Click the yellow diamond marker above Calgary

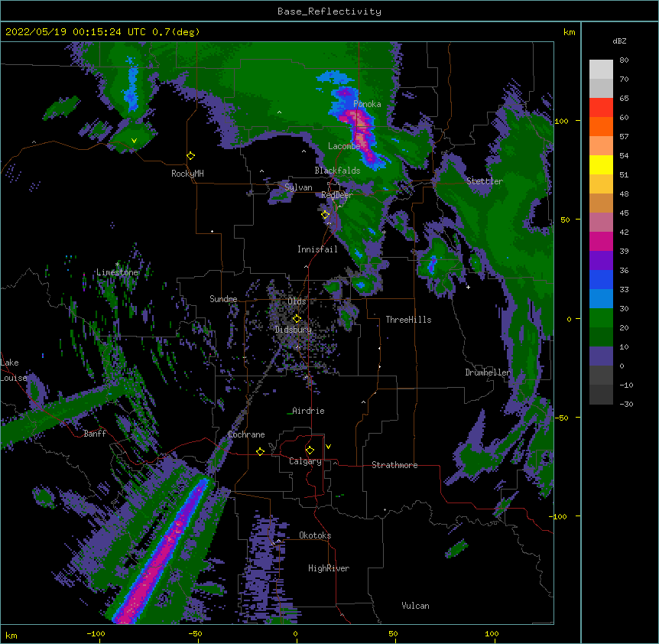[x=310, y=450]
